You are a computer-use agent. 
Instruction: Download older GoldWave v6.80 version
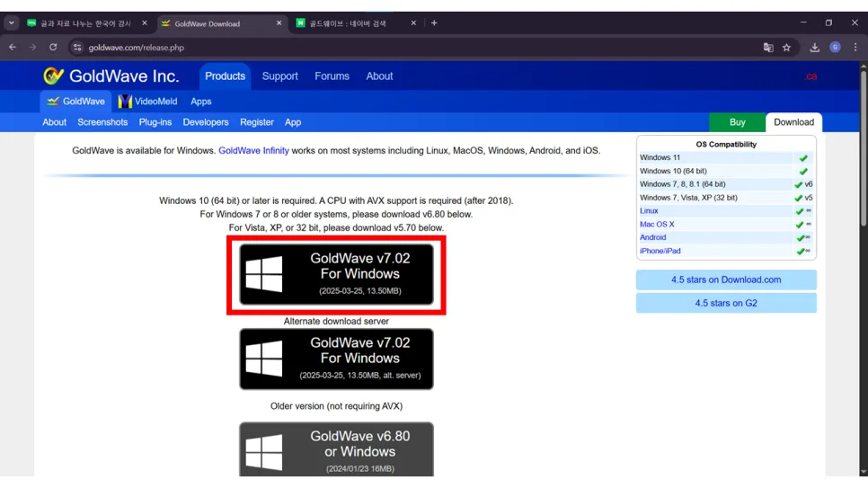[337, 449]
